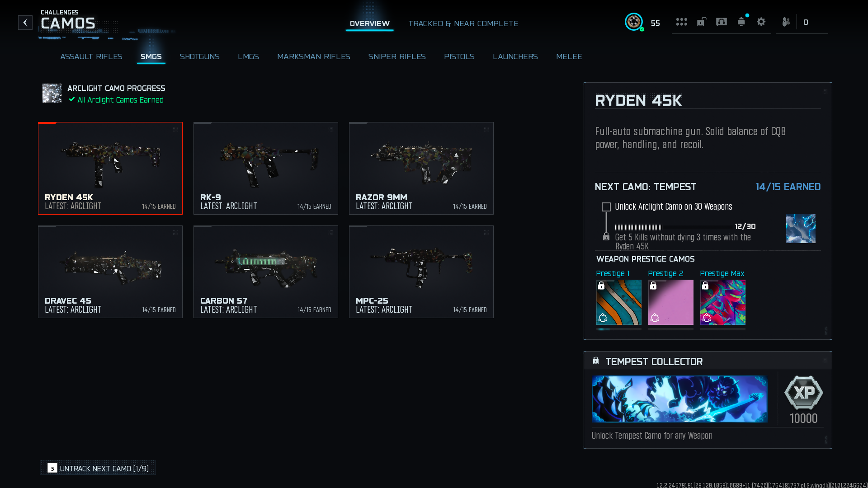Open the friends/social party icon
Image resolution: width=868 pixels, height=488 pixels.
pyautogui.click(x=786, y=22)
